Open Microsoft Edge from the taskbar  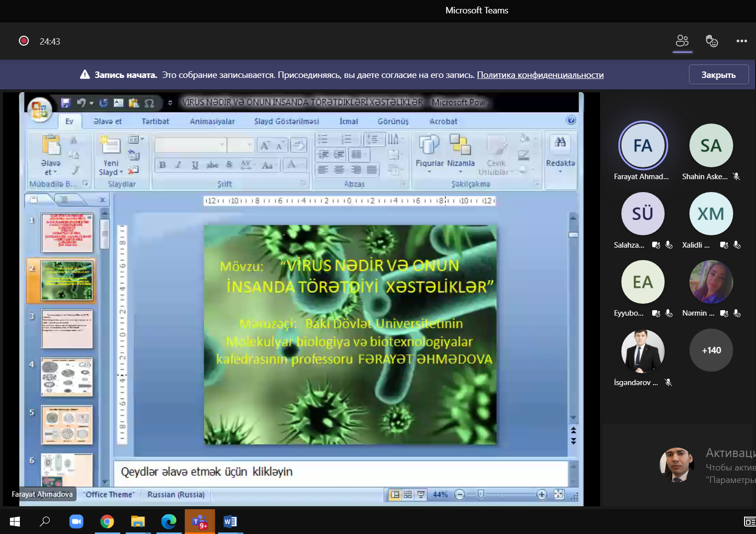[169, 522]
